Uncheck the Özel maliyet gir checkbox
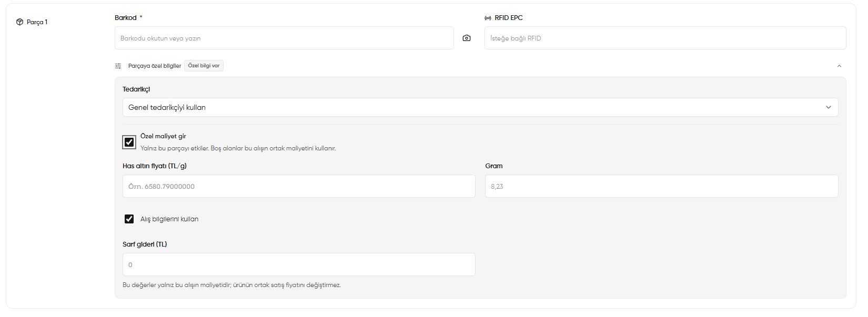Viewport: 868px width, 317px height. click(129, 142)
